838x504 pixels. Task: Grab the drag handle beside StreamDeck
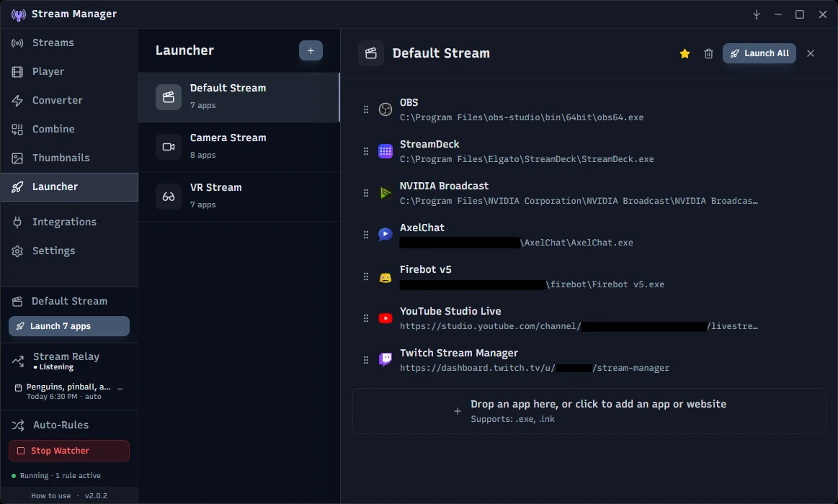point(366,152)
